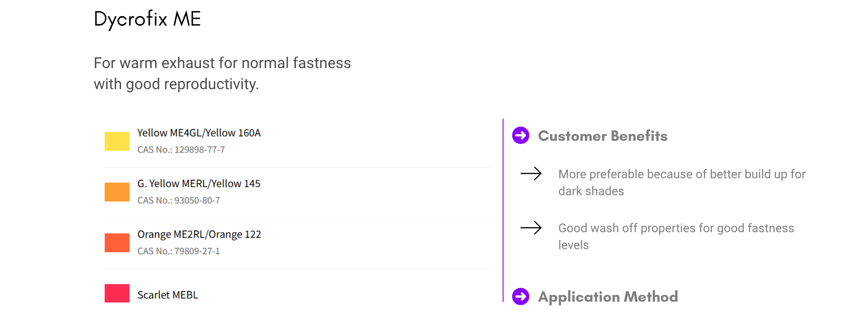868x314 pixels.
Task: Click the black arrow next to good wash off text
Action: tap(531, 228)
